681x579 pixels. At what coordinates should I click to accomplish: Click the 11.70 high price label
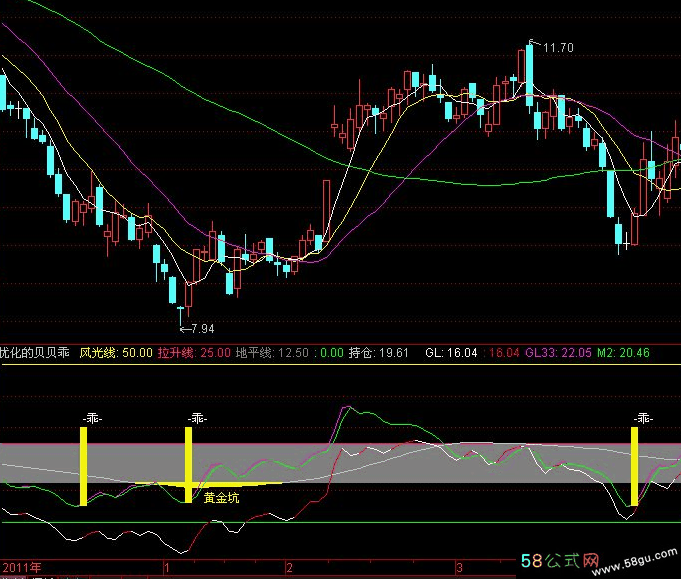pos(558,47)
